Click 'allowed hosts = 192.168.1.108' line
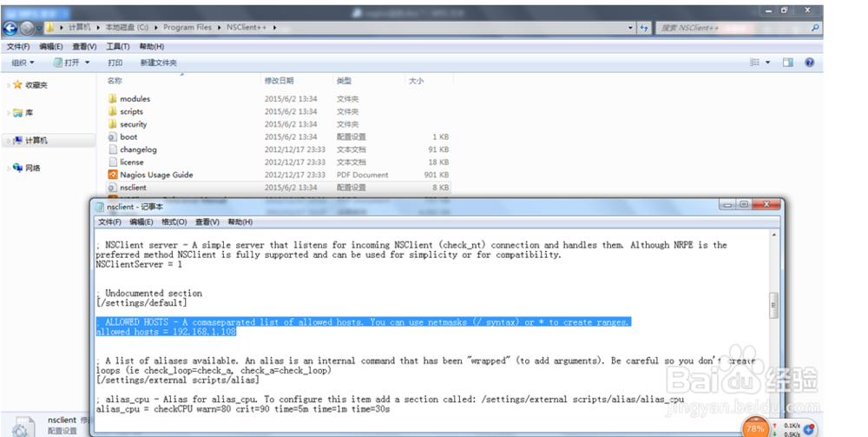868x437 pixels. [x=166, y=332]
